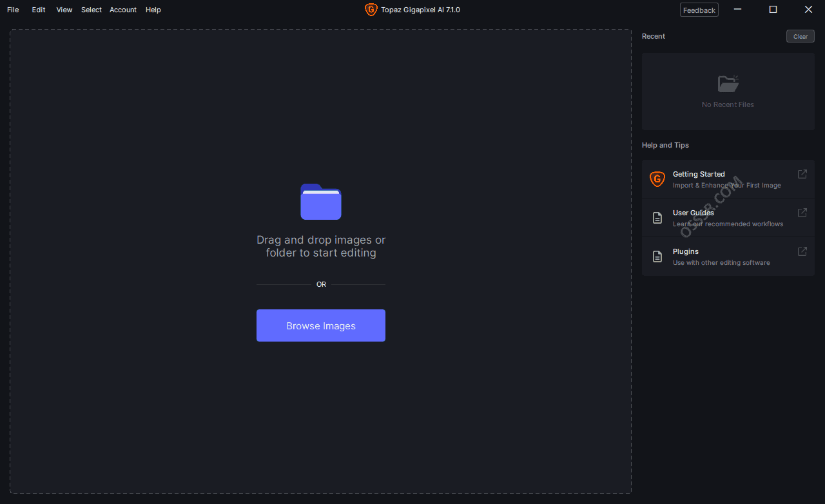Viewport: 825px width, 504px height.
Task: Click the Browse Images button
Action: (x=321, y=325)
